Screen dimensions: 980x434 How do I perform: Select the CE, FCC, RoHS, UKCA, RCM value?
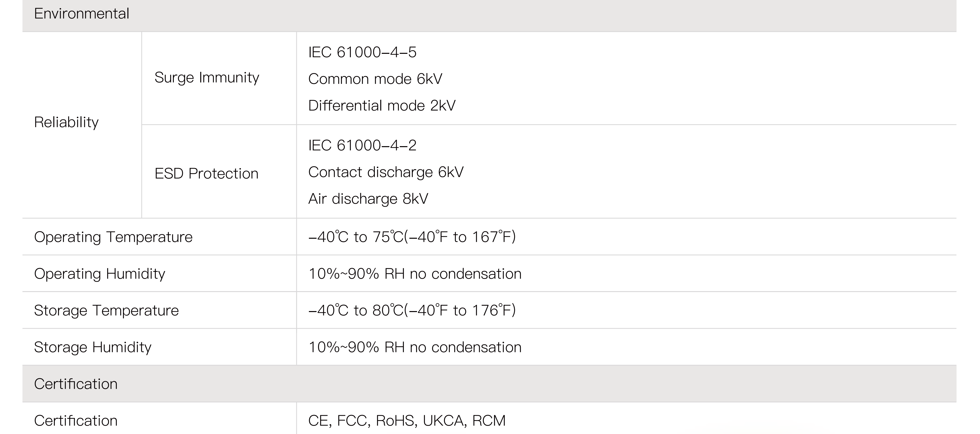(x=407, y=421)
